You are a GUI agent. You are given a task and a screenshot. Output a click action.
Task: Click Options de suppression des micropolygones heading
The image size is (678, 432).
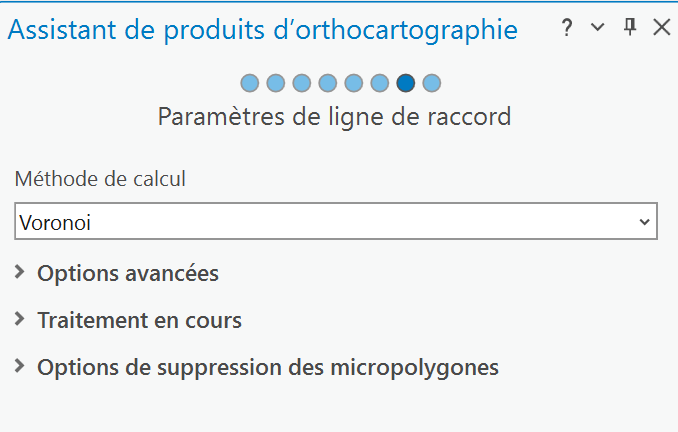click(x=267, y=368)
